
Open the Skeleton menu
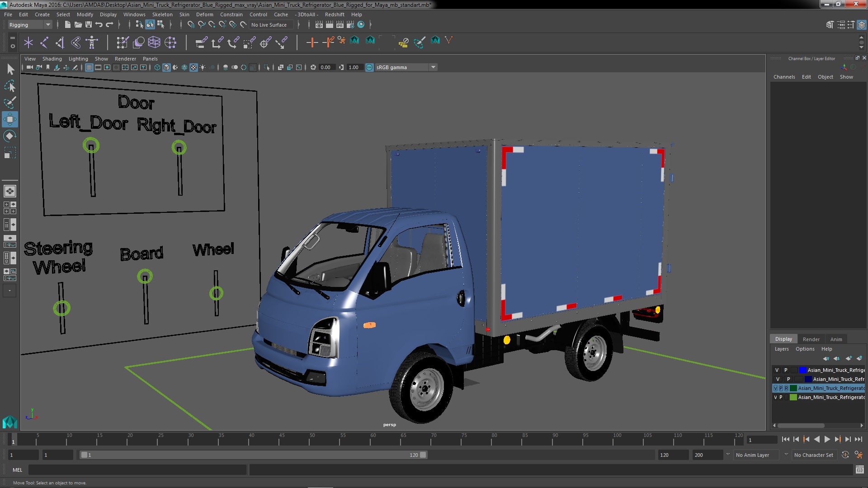click(162, 14)
